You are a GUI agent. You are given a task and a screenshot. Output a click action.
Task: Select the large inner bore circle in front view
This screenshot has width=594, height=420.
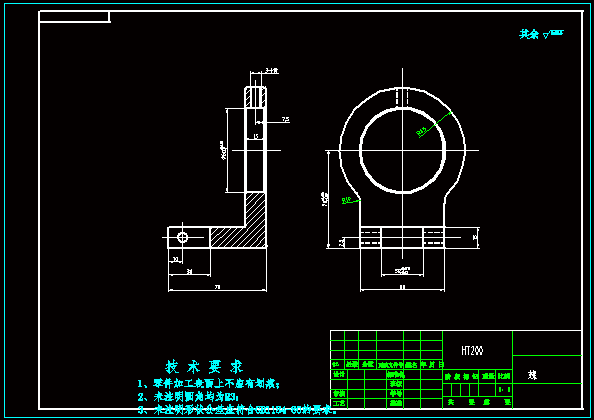[x=402, y=150]
